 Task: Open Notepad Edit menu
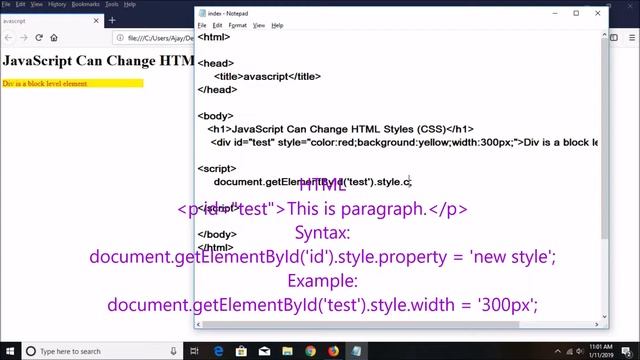[217, 25]
